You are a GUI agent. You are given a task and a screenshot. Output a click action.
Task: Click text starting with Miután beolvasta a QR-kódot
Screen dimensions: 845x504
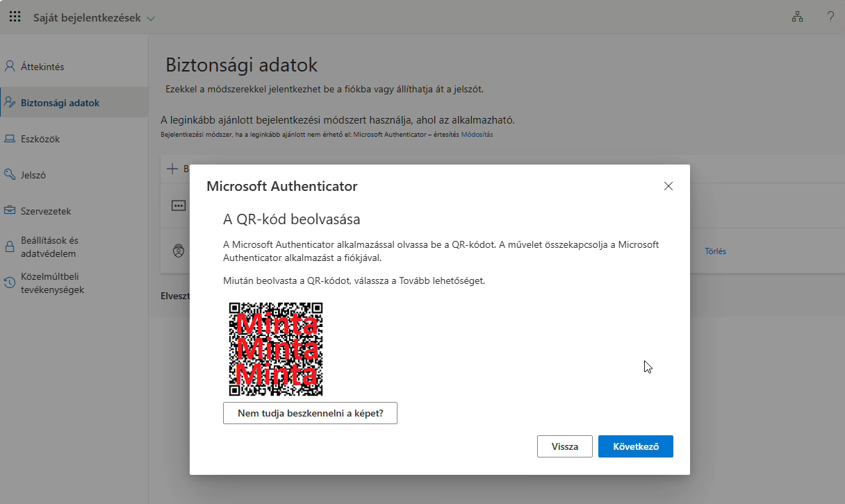(354, 280)
